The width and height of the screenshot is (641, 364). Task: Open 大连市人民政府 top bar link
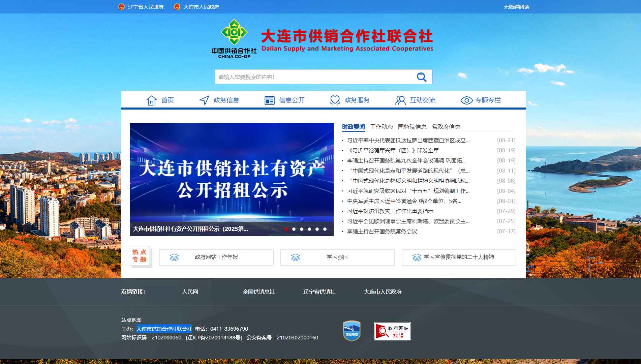tap(201, 7)
